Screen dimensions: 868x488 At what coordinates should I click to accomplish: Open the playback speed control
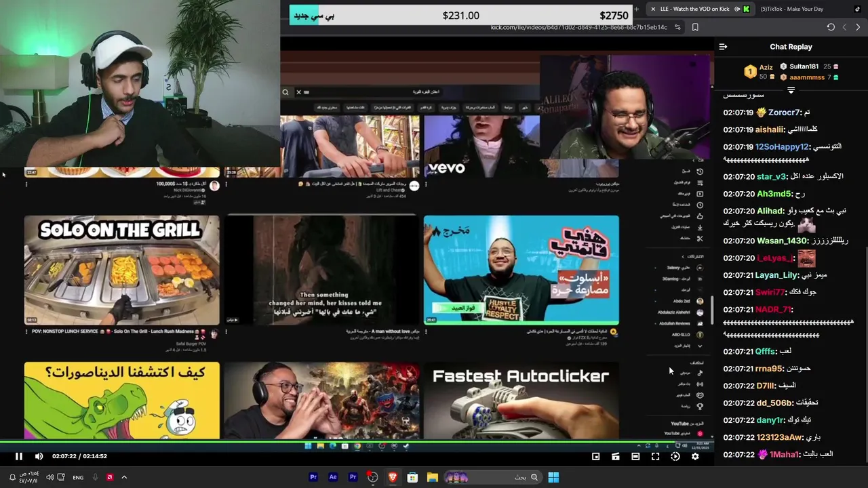coord(675,456)
